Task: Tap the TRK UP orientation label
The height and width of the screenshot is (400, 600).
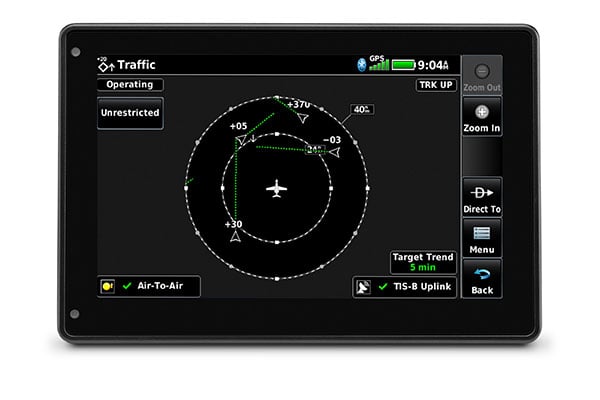Action: (436, 85)
